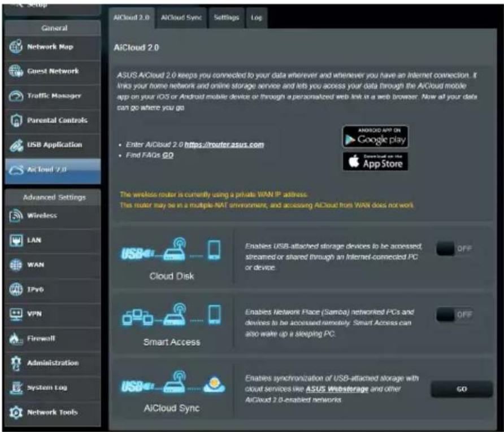
Task: Select USB Application menu label
Action: pos(54,145)
